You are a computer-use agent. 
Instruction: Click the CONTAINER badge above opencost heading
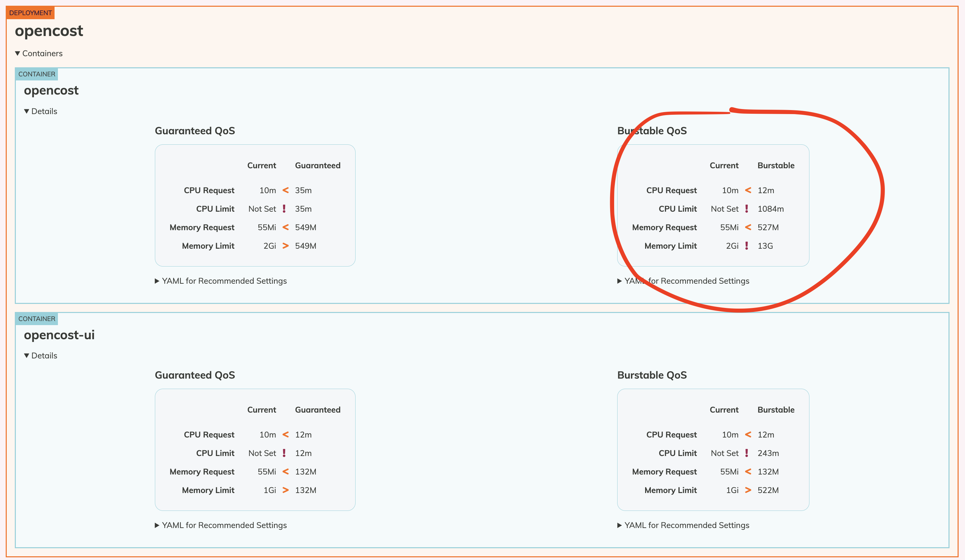(x=36, y=74)
